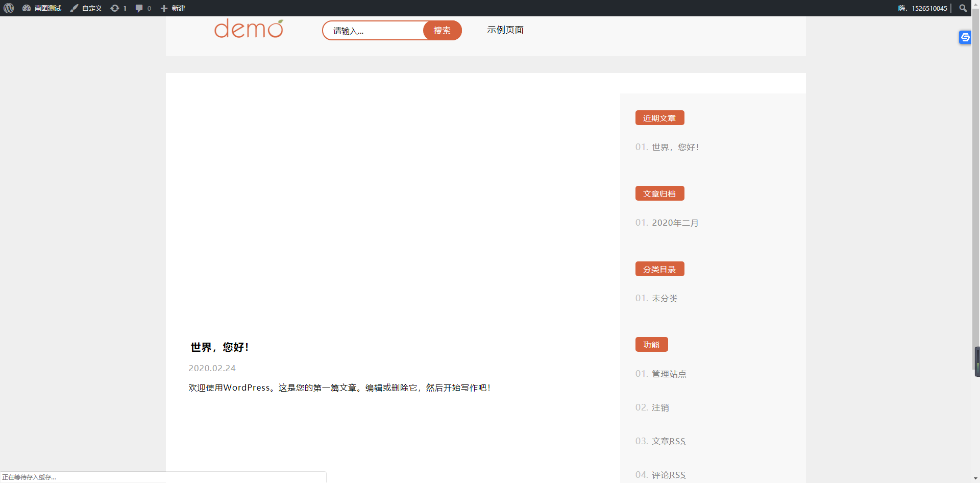
Task: Click the 管理站点 link
Action: click(x=669, y=374)
